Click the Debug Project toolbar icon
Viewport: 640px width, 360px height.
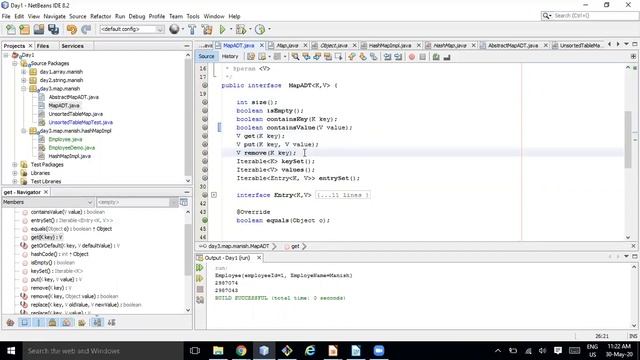click(x=241, y=29)
